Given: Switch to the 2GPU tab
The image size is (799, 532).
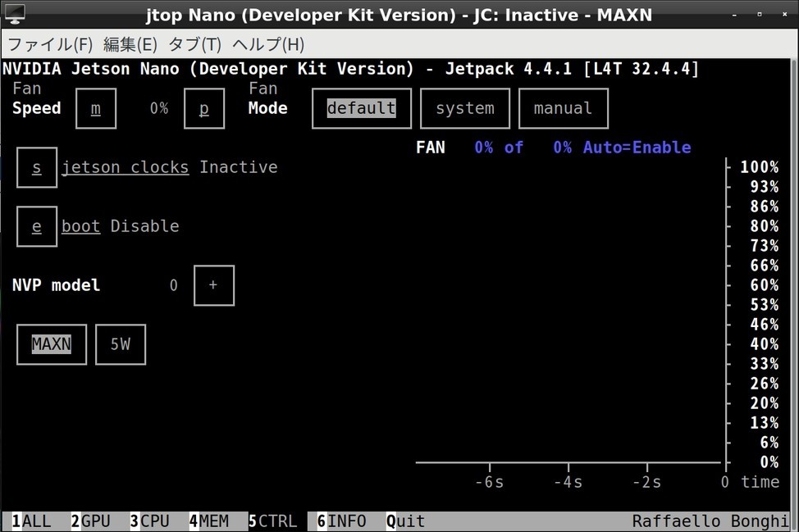Looking at the screenshot, I should (x=91, y=521).
